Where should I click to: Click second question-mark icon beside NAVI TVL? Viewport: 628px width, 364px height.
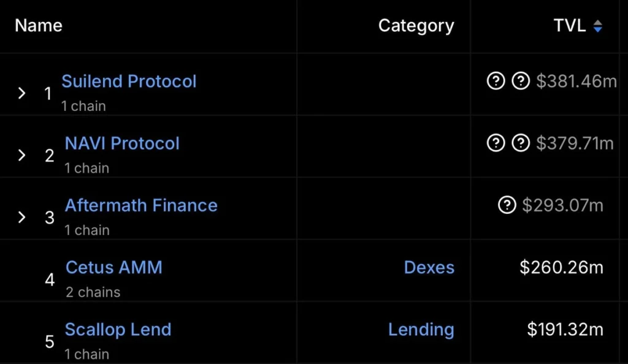pyautogui.click(x=521, y=143)
